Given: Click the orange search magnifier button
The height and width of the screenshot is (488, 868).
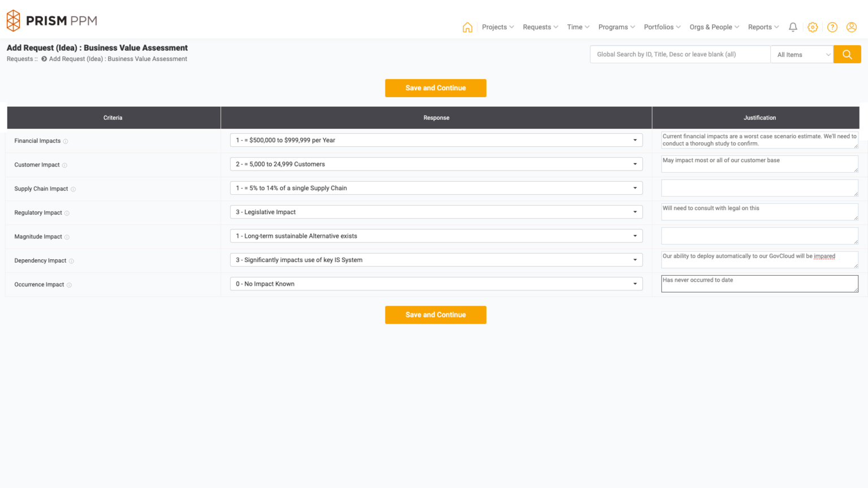Looking at the screenshot, I should 847,54.
